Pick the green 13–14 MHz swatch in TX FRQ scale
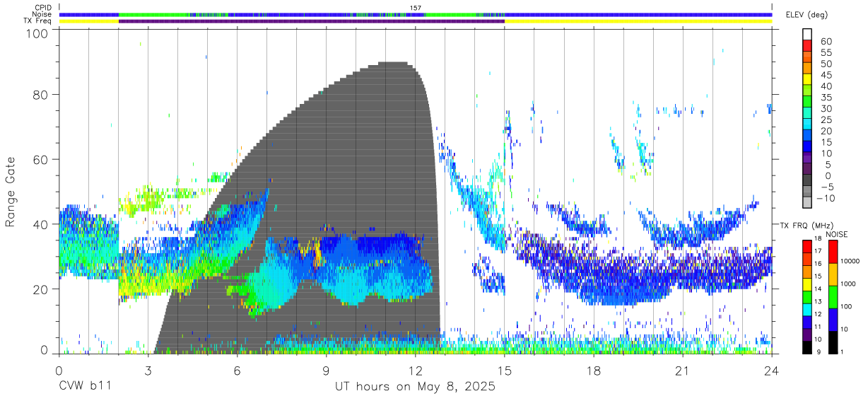The image size is (868, 401). pyautogui.click(x=807, y=296)
